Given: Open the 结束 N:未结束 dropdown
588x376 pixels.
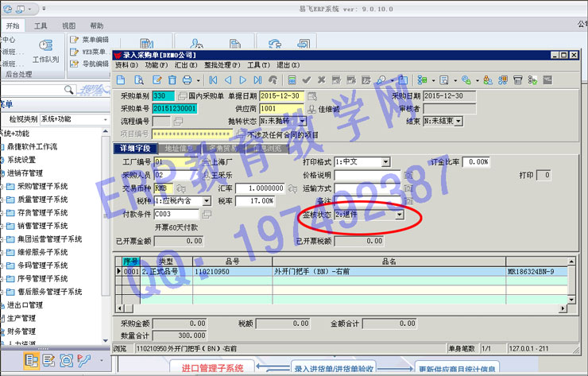Looking at the screenshot, I should (458, 121).
